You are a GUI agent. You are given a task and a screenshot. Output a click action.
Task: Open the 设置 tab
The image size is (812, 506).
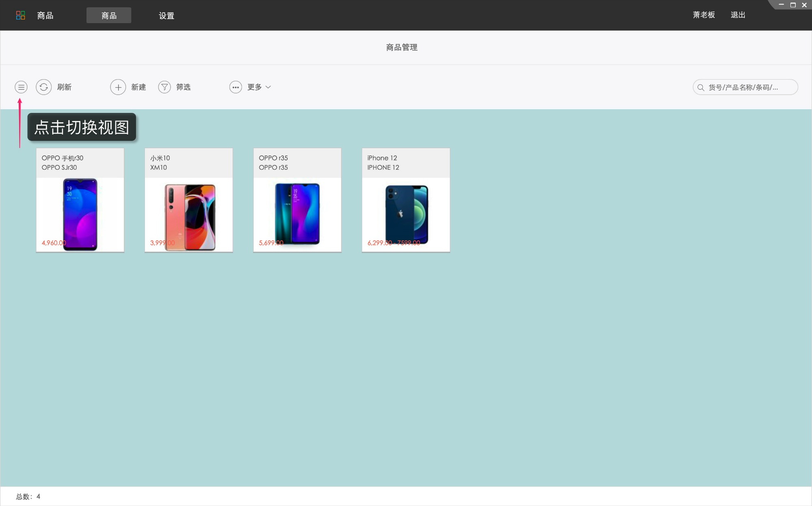coord(166,15)
